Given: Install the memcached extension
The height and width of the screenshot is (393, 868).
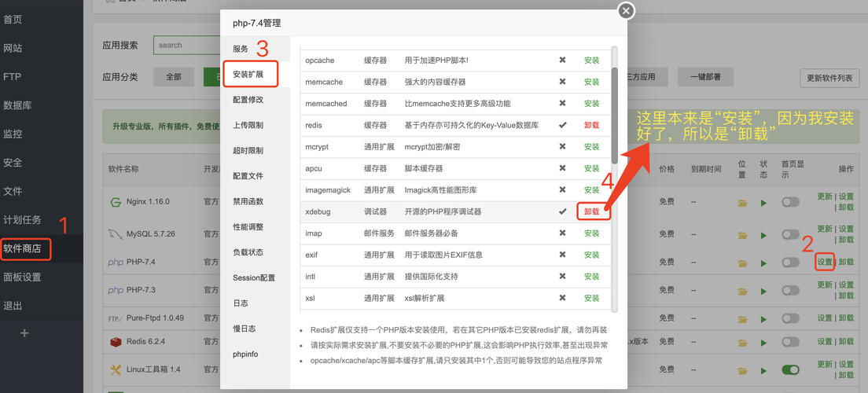Looking at the screenshot, I should (x=591, y=104).
